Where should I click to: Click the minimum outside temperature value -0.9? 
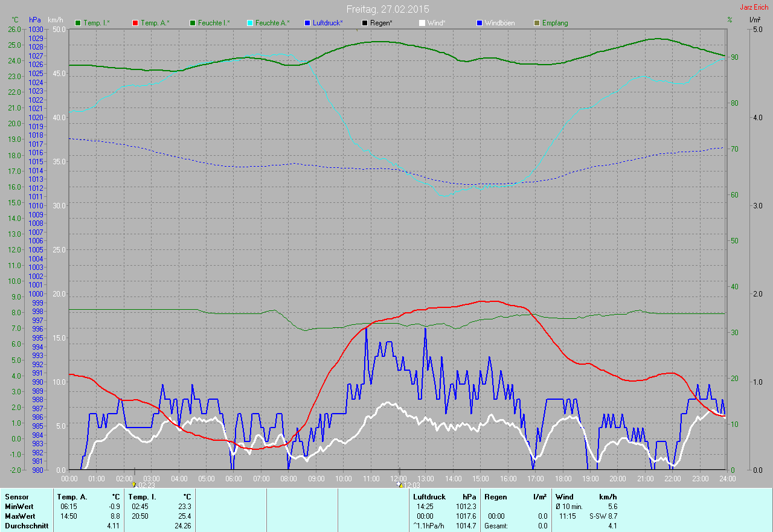(114, 507)
